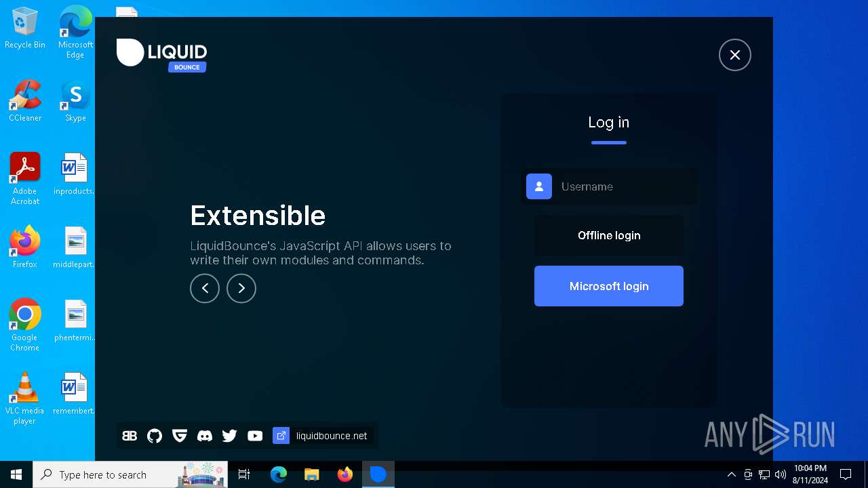The width and height of the screenshot is (868, 488).
Task: Open the volume control in system tray
Action: 781,474
